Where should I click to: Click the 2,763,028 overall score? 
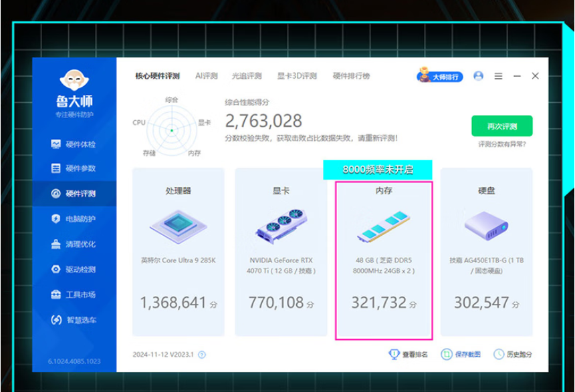[x=263, y=121]
